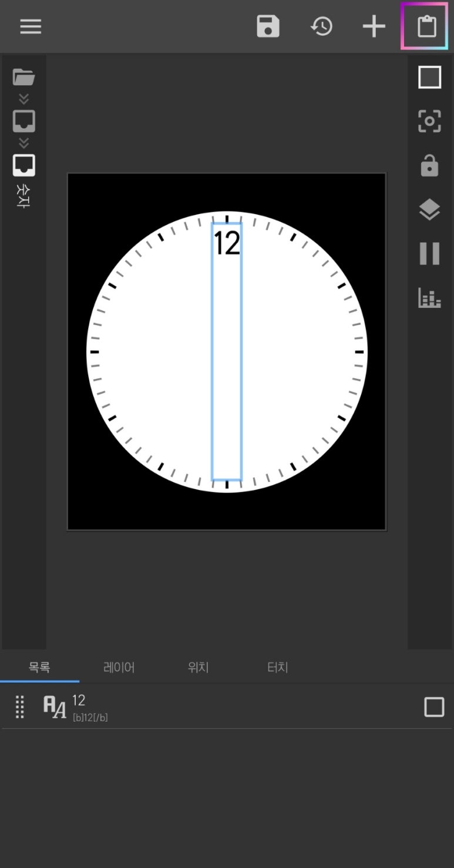
Task: Open the history restore icon
Action: pyautogui.click(x=321, y=26)
